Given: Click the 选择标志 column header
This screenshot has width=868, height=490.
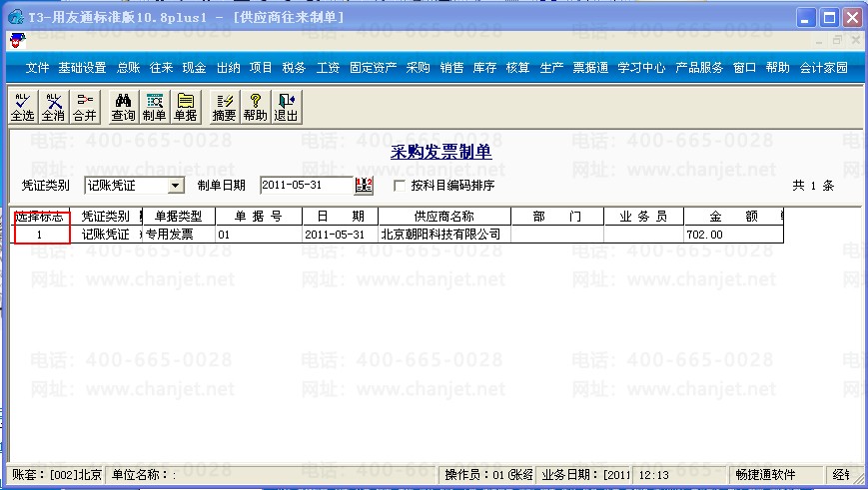Looking at the screenshot, I should [40, 217].
